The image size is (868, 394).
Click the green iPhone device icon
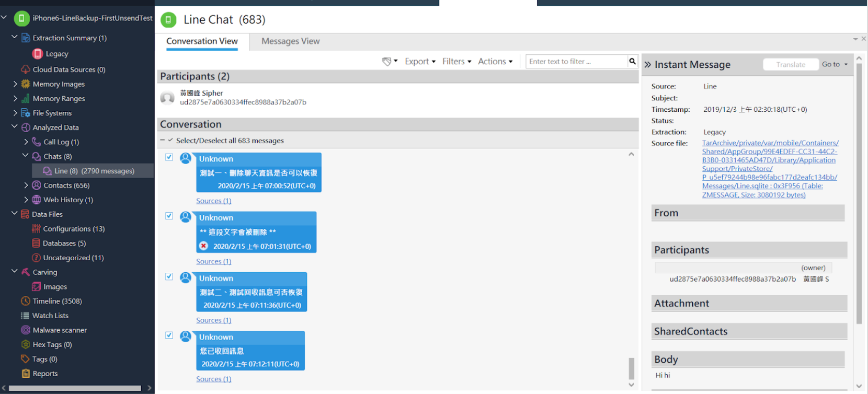(x=21, y=18)
